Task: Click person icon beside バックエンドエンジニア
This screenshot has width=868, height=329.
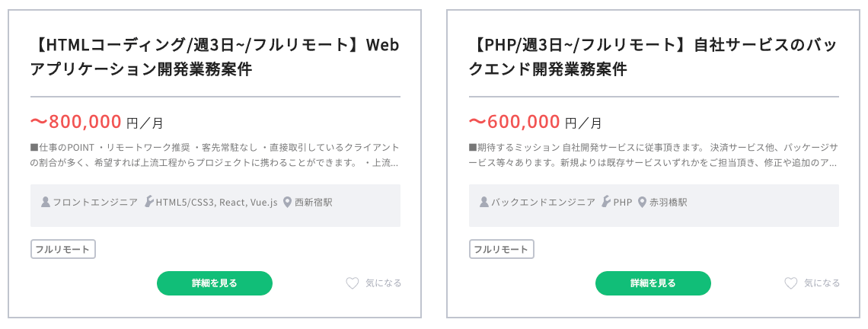Action: click(x=484, y=203)
